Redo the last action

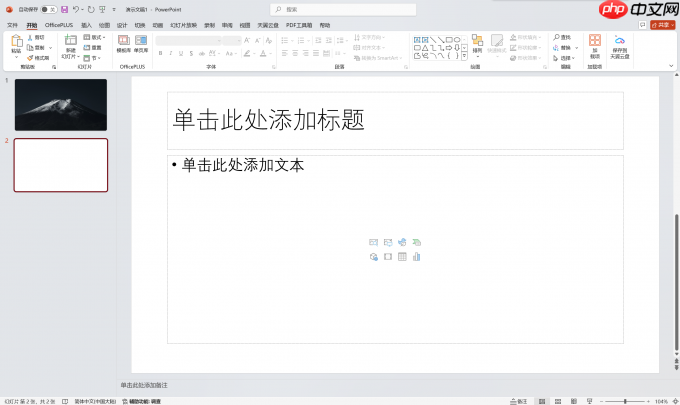click(91, 9)
